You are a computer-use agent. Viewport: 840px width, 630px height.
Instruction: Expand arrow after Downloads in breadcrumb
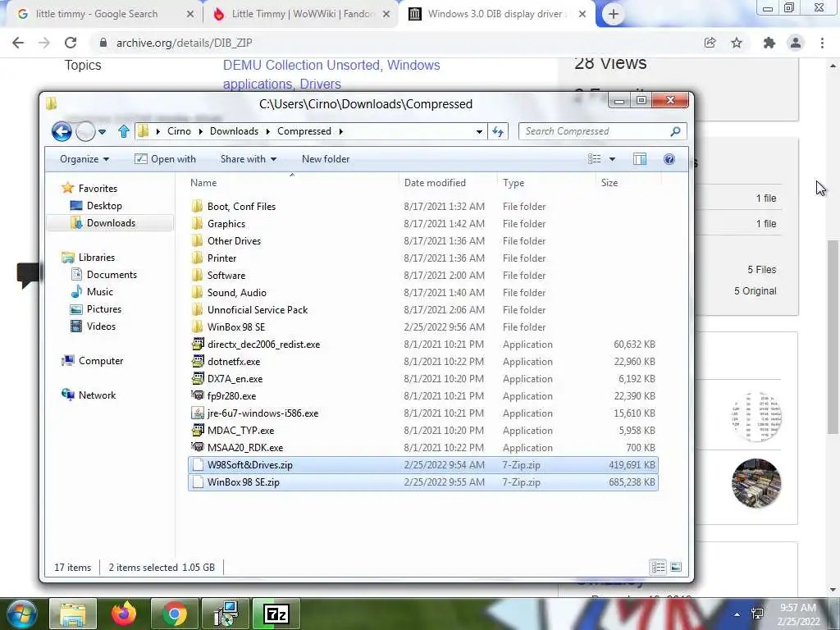click(267, 131)
